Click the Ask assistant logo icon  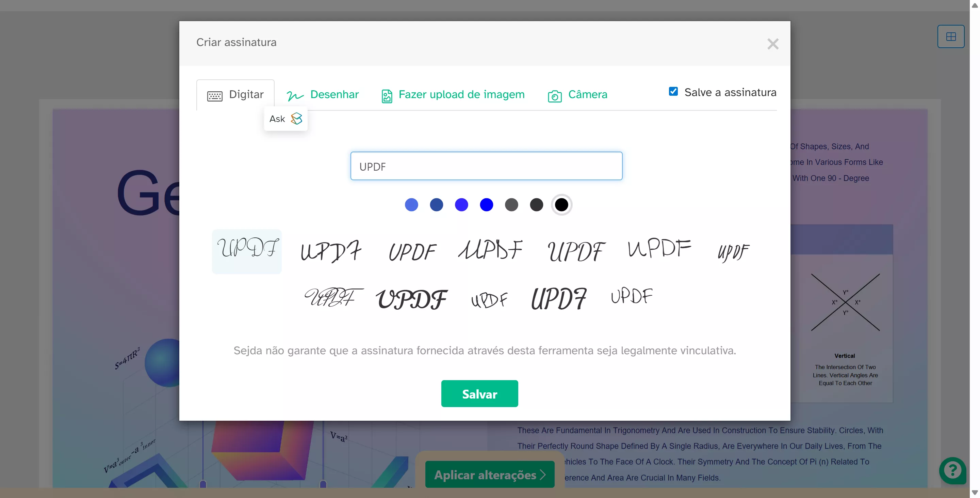[296, 119]
